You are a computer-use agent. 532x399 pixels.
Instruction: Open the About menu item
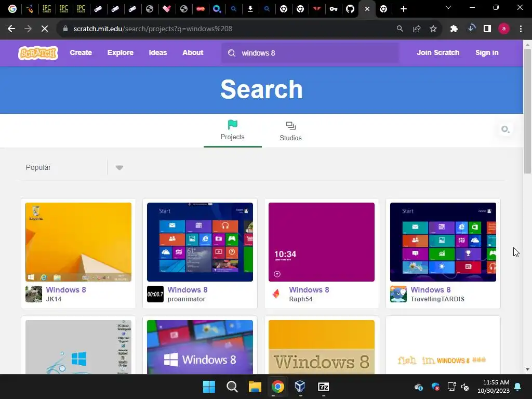(193, 52)
